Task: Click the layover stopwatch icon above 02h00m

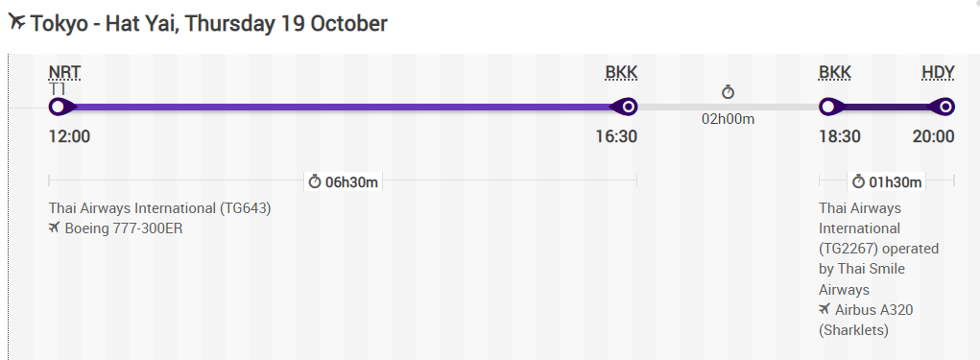Action: click(x=728, y=92)
